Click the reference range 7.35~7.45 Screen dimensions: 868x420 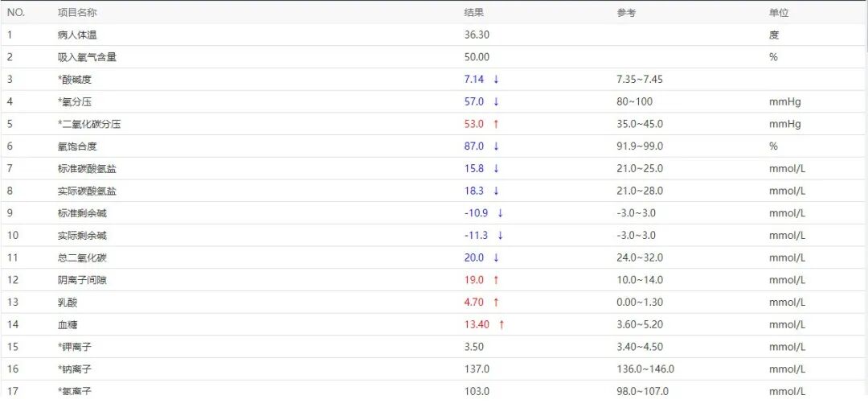tap(640, 79)
